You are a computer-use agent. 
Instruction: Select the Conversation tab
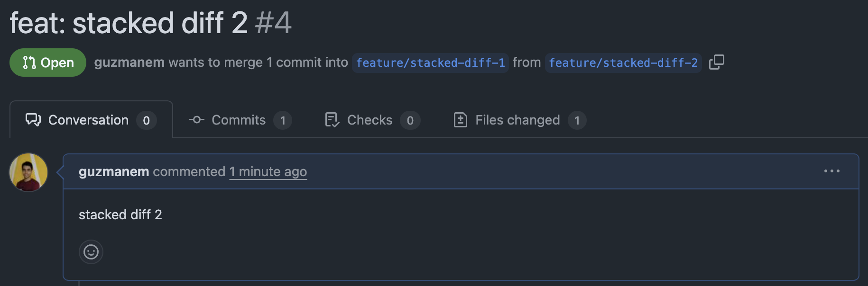(x=91, y=120)
